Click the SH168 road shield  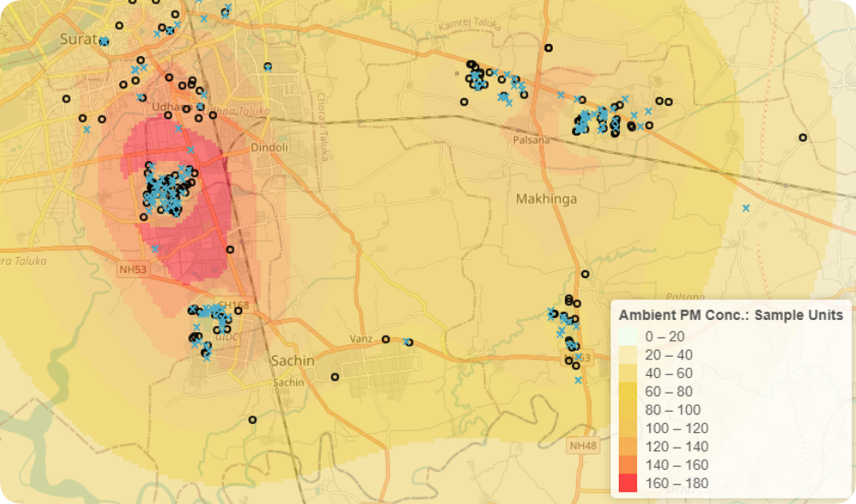point(233,305)
